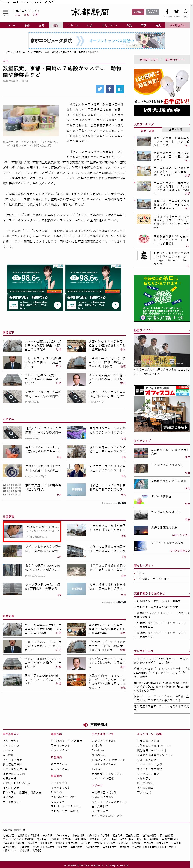Open the 天気 link under the date

click(x=17, y=15)
